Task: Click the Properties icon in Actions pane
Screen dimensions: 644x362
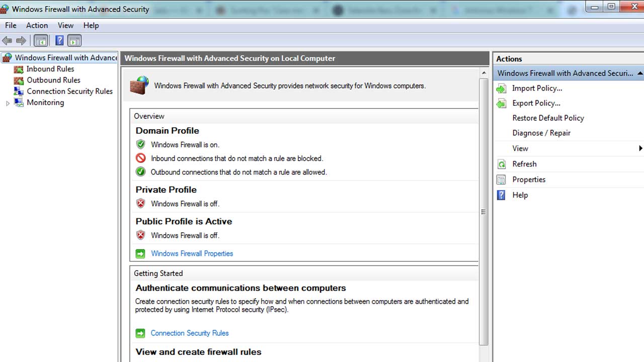Action: (x=501, y=179)
